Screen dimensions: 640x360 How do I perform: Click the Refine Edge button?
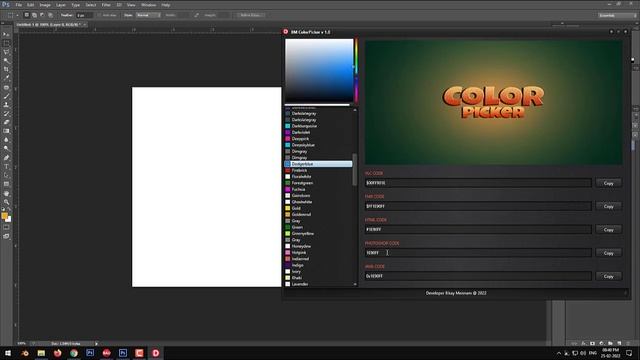(251, 15)
